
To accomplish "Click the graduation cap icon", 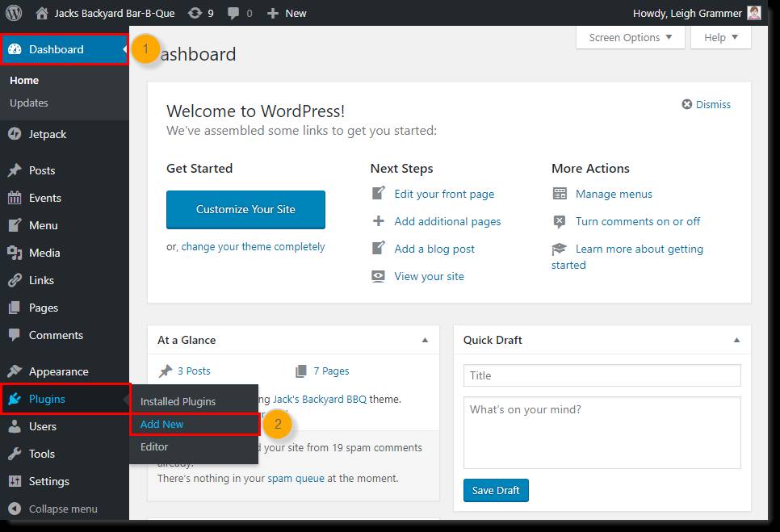I will [x=560, y=248].
